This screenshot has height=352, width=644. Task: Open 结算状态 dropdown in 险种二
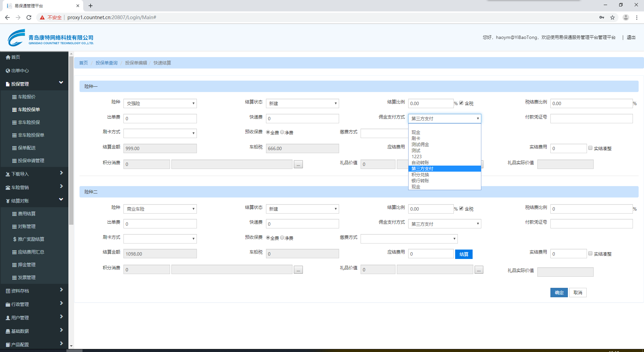coord(302,209)
